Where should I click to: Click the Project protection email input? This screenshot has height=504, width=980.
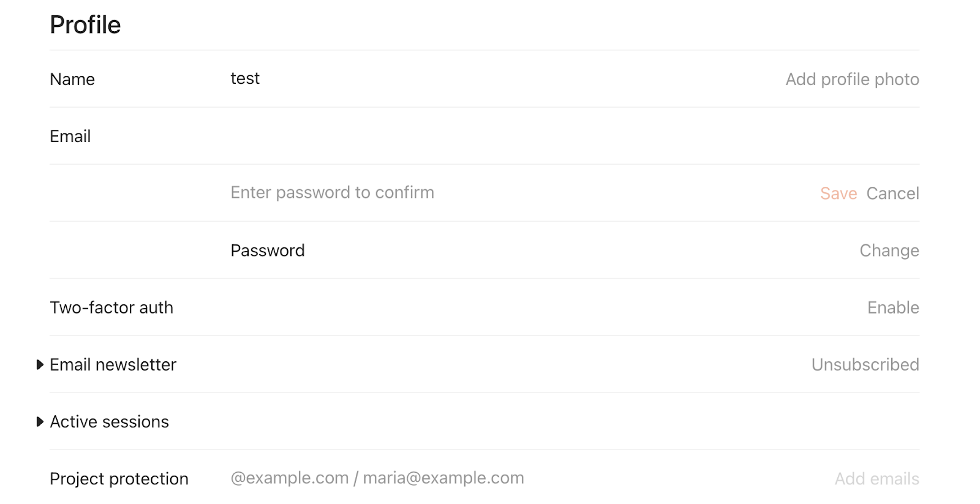(429, 478)
